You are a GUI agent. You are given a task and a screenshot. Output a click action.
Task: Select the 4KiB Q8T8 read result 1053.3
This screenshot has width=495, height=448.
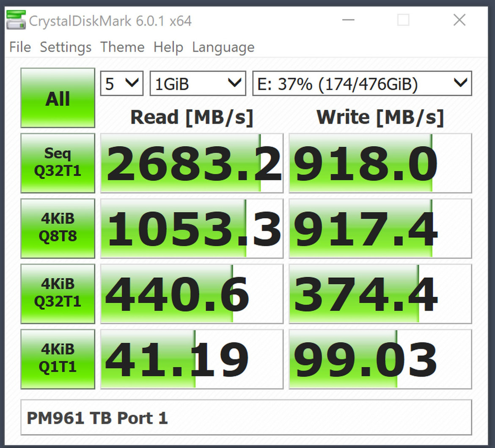[x=192, y=228]
